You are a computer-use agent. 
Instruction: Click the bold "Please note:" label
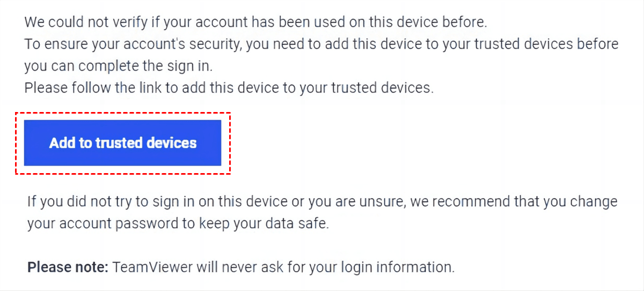pyautogui.click(x=68, y=266)
